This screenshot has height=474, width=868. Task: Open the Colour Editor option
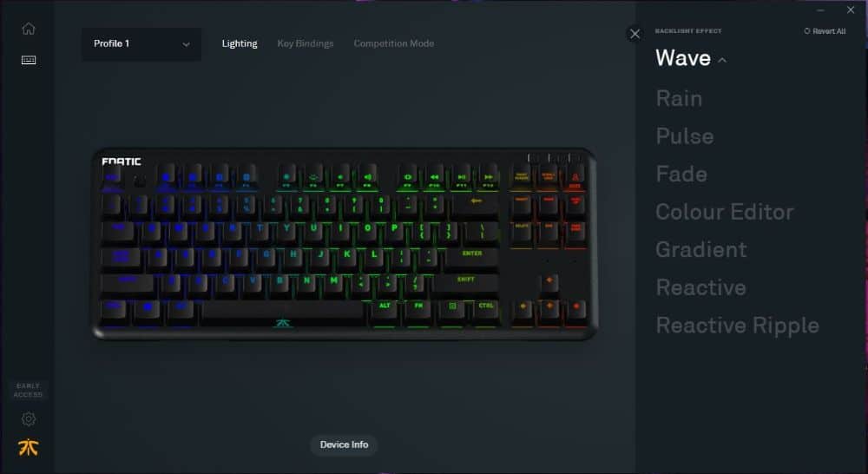coord(725,212)
